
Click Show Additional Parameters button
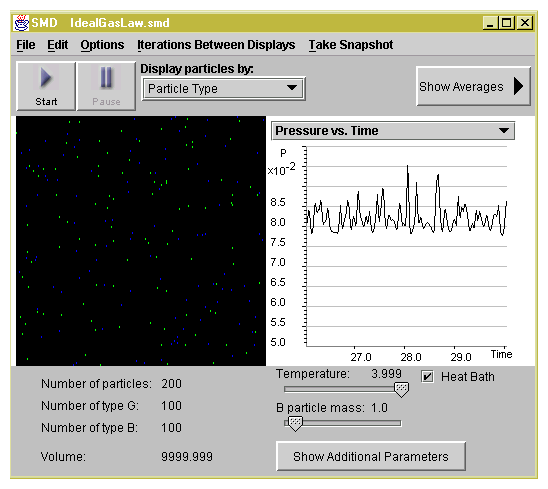(371, 456)
